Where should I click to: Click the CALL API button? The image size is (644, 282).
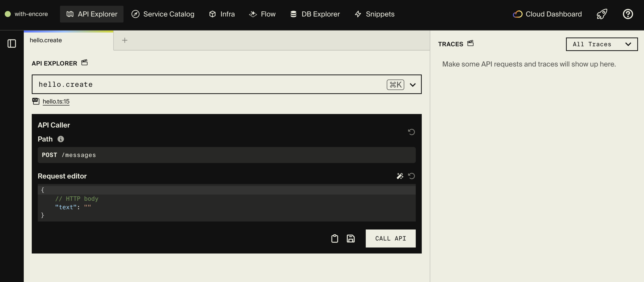coord(390,238)
